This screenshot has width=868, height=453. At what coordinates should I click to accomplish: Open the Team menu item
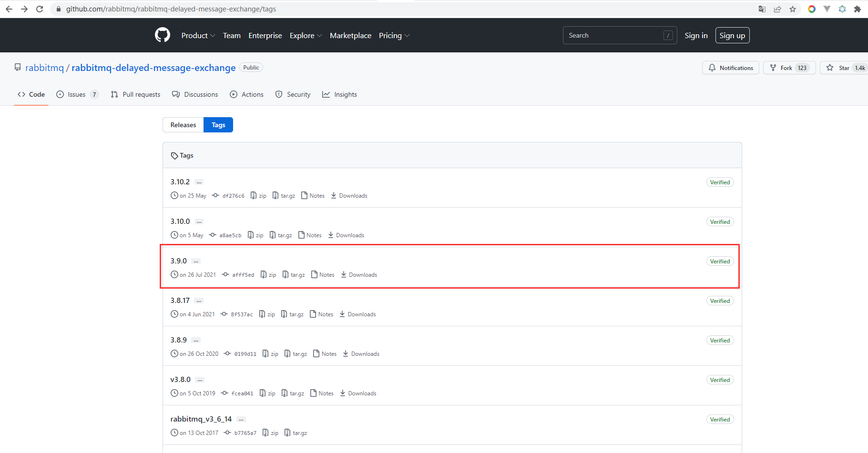pyautogui.click(x=232, y=36)
